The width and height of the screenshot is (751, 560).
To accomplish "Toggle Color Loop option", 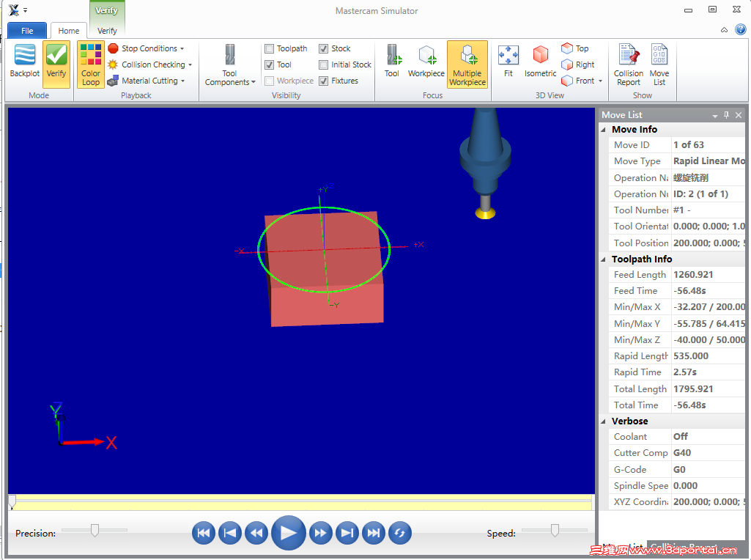I will (91, 65).
